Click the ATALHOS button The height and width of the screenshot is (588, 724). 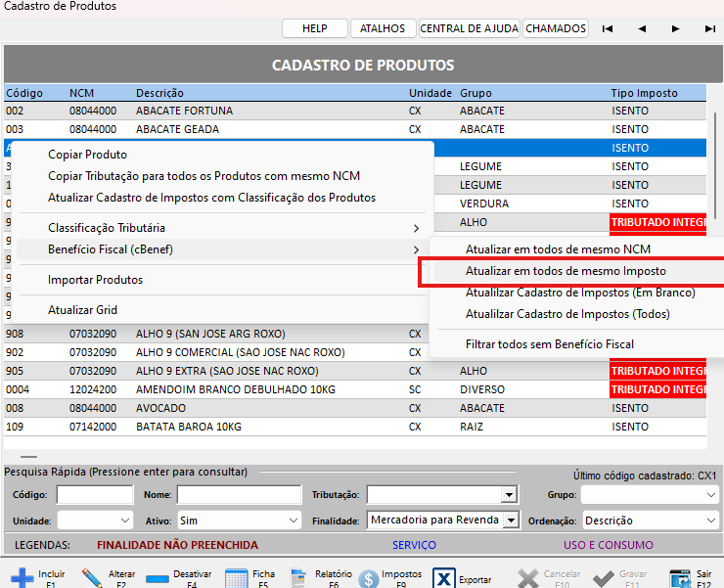(x=383, y=28)
